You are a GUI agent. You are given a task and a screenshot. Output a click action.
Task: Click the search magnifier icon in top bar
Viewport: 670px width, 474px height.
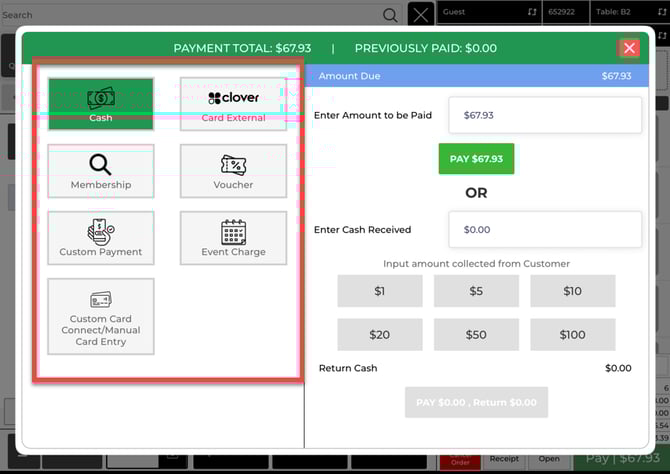tap(390, 15)
